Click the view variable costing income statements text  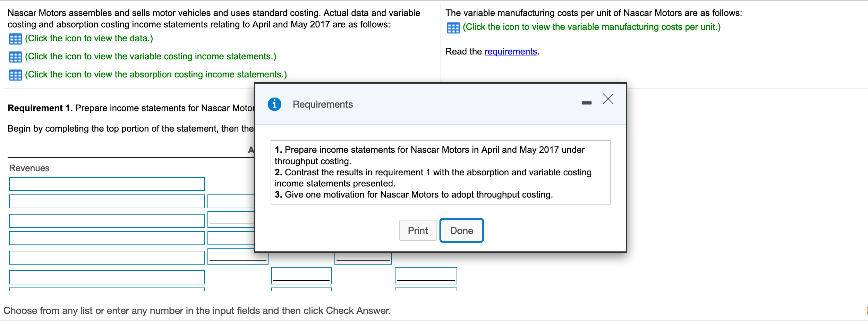[151, 57]
